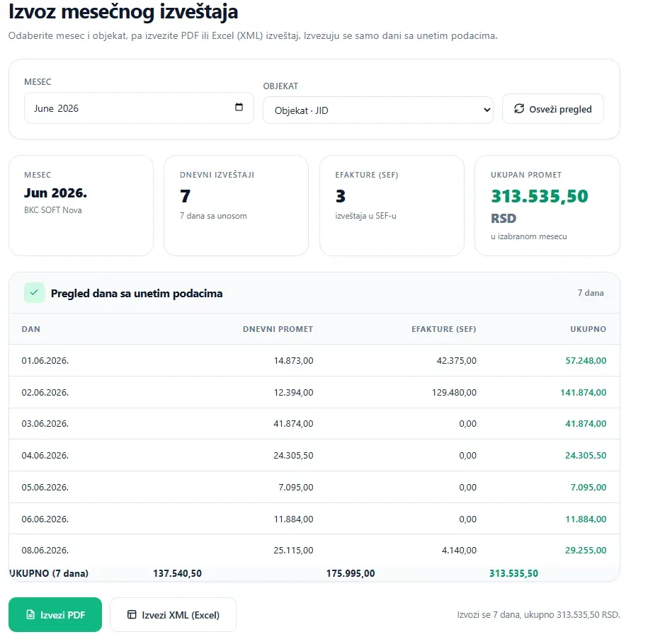Screen dimensions: 648x644
Task: Click footer sum 175.995,00
Action: (351, 573)
